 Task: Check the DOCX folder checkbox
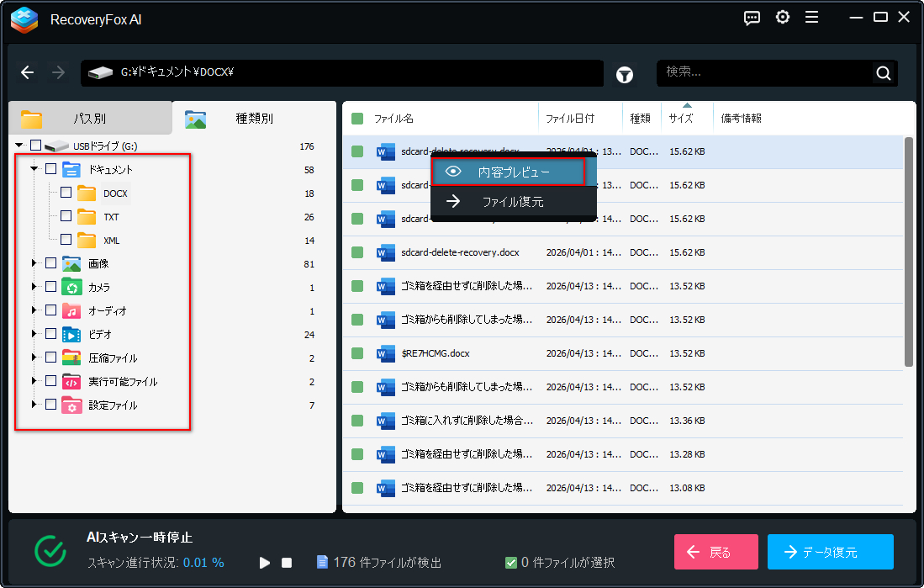coord(64,193)
